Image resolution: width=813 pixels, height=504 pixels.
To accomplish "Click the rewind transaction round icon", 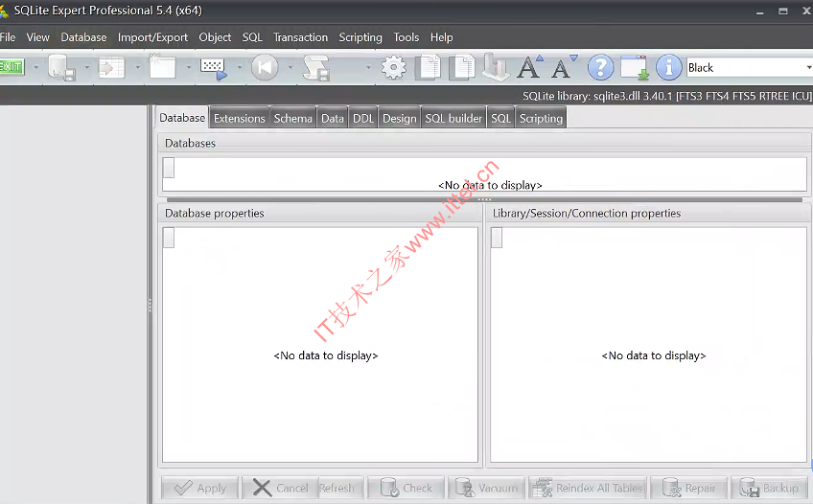I will [x=265, y=67].
